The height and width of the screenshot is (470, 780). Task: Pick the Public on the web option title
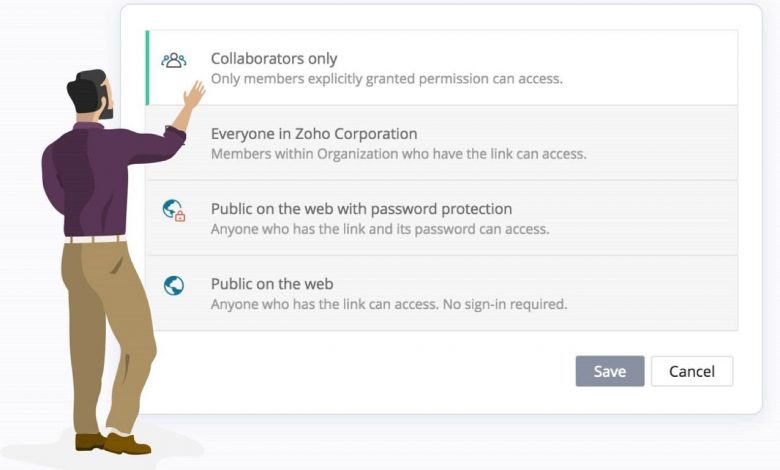[271, 284]
